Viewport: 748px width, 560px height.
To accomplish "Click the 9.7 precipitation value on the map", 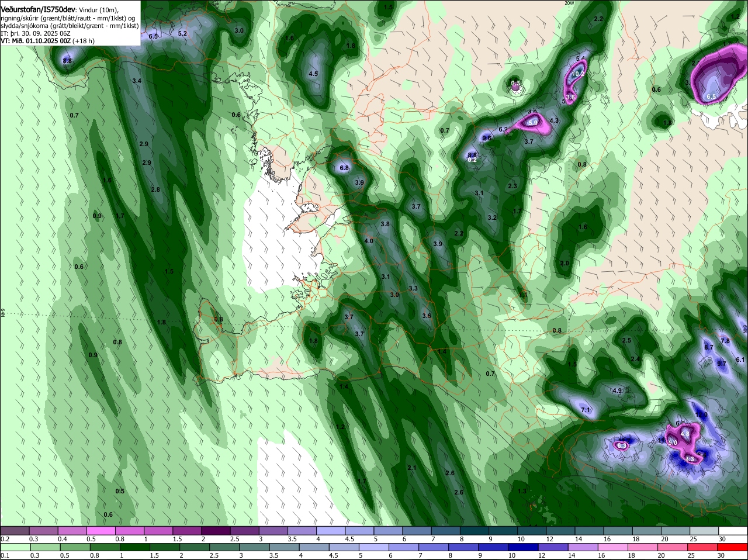I will pyautogui.click(x=722, y=364).
